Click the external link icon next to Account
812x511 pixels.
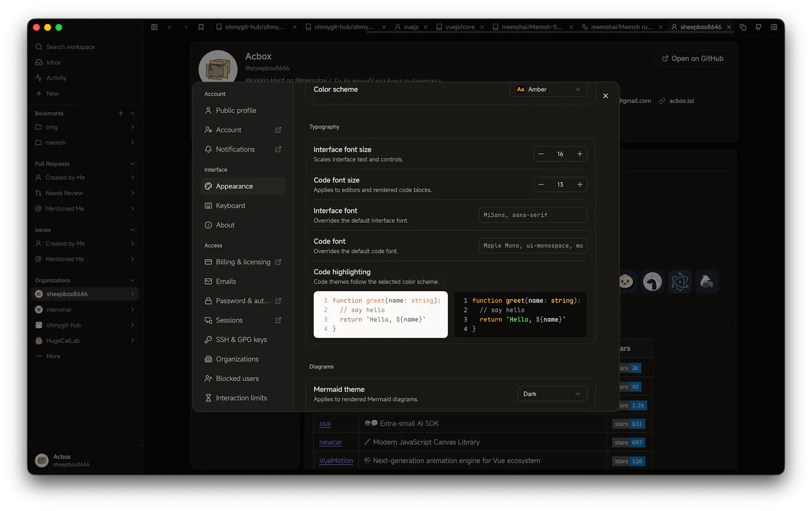pos(278,130)
